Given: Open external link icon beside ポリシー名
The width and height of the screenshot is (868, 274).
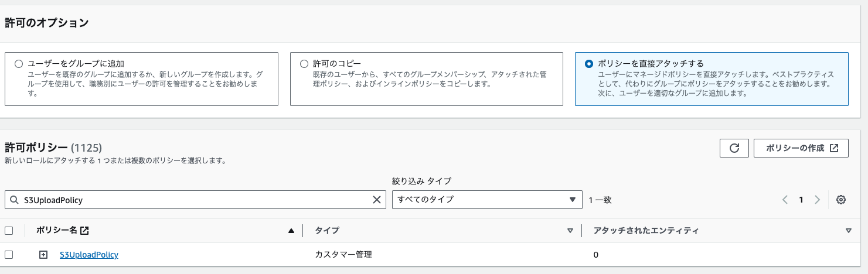Looking at the screenshot, I should point(84,231).
